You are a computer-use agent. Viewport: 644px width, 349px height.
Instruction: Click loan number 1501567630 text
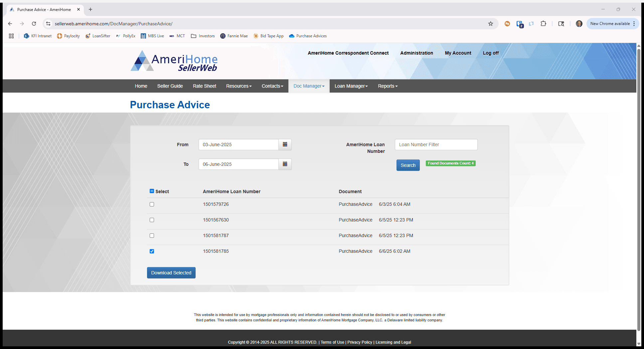tap(216, 220)
